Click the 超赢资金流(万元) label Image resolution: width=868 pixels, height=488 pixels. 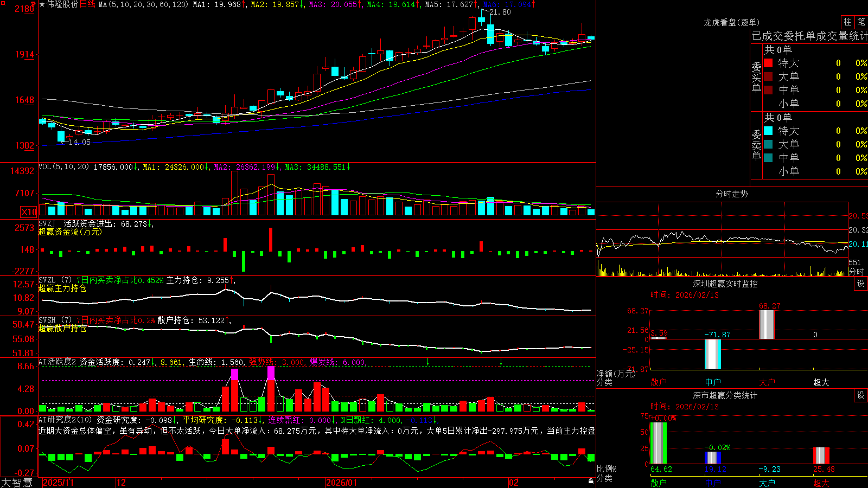tap(70, 232)
